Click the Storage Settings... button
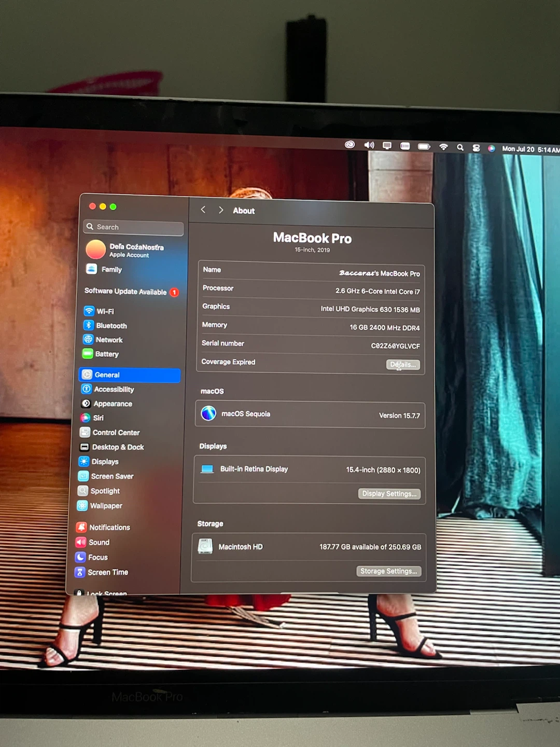The width and height of the screenshot is (560, 747). click(388, 571)
